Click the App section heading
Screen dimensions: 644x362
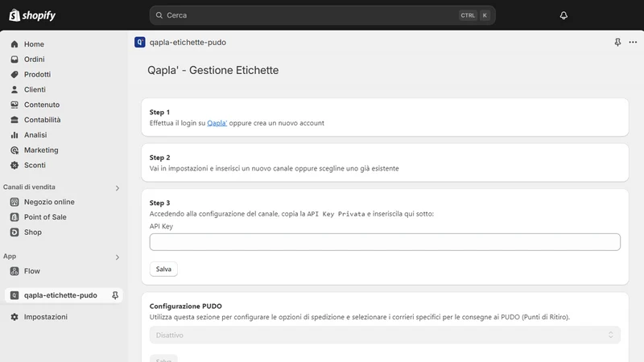(10, 256)
